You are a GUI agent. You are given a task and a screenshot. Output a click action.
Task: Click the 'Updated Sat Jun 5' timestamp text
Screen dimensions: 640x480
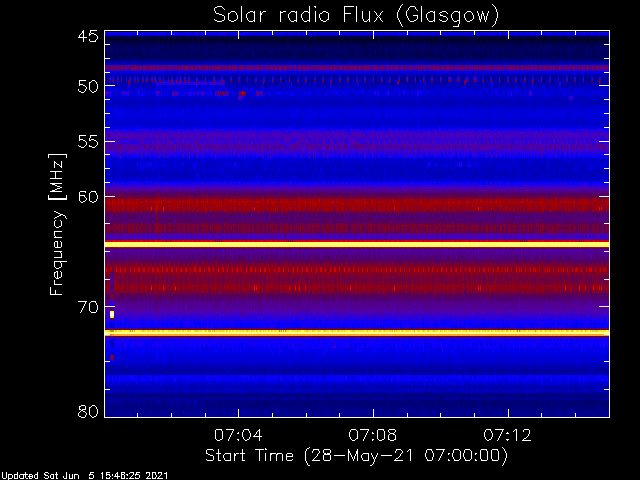[84, 476]
